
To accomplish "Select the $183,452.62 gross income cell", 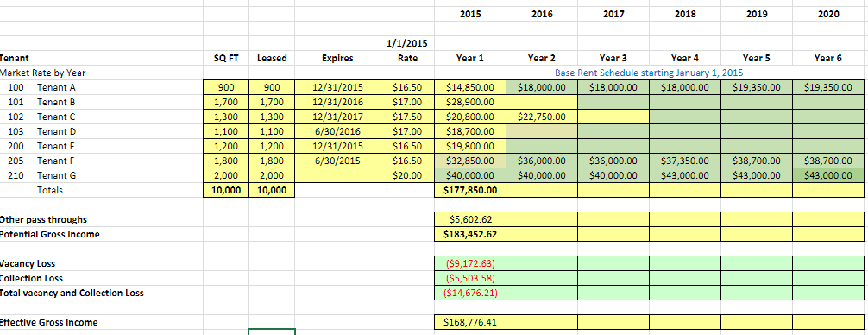I will (x=470, y=234).
